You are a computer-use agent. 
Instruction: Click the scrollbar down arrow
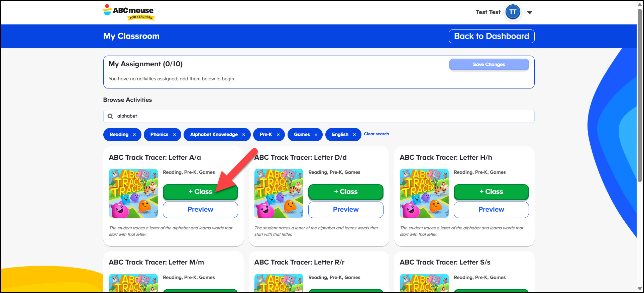click(x=640, y=289)
